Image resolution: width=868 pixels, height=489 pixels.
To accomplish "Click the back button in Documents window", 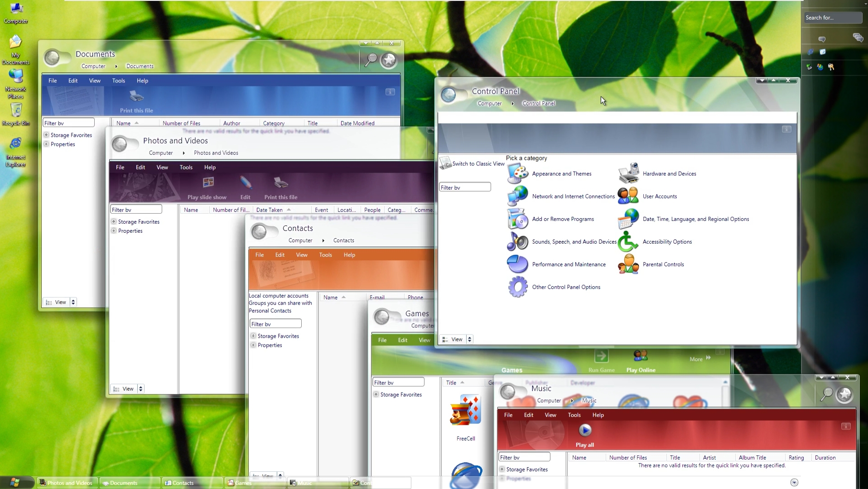I will click(x=53, y=58).
